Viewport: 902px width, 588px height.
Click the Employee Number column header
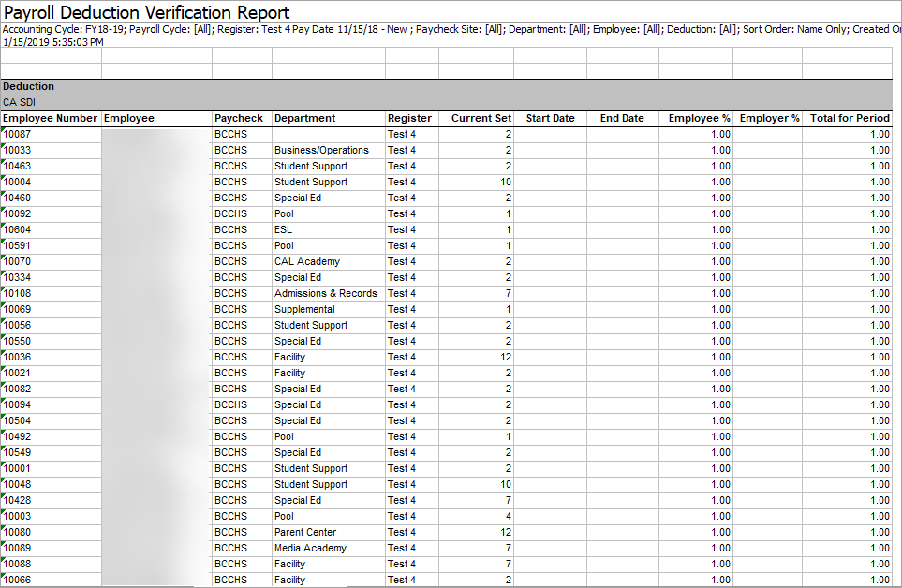[x=50, y=119]
